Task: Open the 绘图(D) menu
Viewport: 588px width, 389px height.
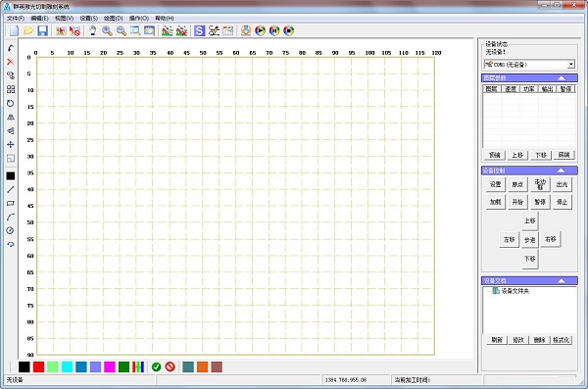Action: pyautogui.click(x=114, y=18)
